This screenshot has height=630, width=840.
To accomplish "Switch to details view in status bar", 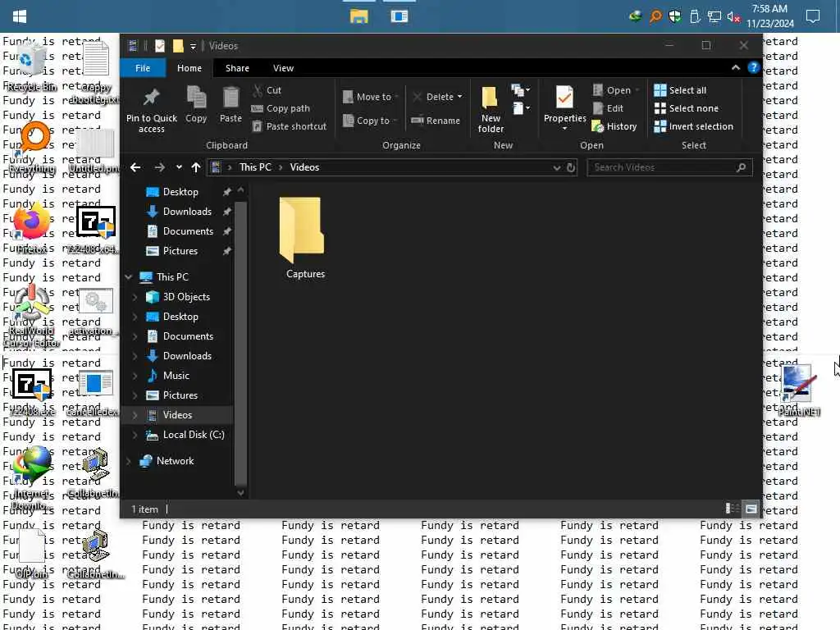I will pyautogui.click(x=731, y=509).
